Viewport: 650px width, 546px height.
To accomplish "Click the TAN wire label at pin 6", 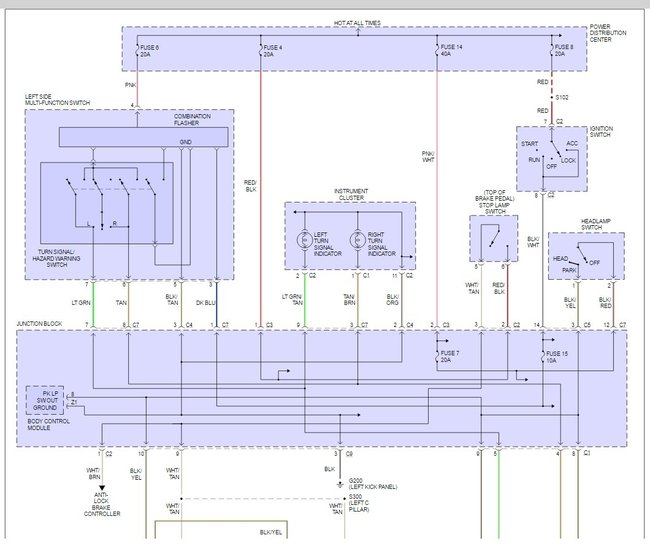I will tap(121, 303).
